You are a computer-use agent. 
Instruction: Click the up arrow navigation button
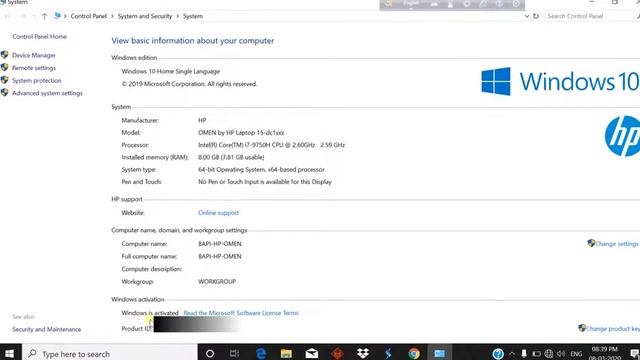point(44,16)
